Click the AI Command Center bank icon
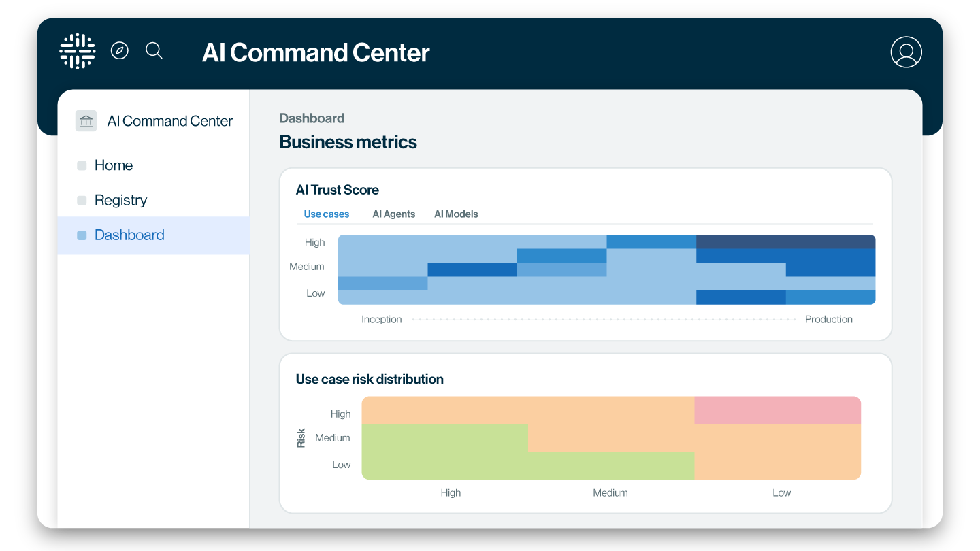This screenshot has height=551, width=980. pyautogui.click(x=86, y=120)
